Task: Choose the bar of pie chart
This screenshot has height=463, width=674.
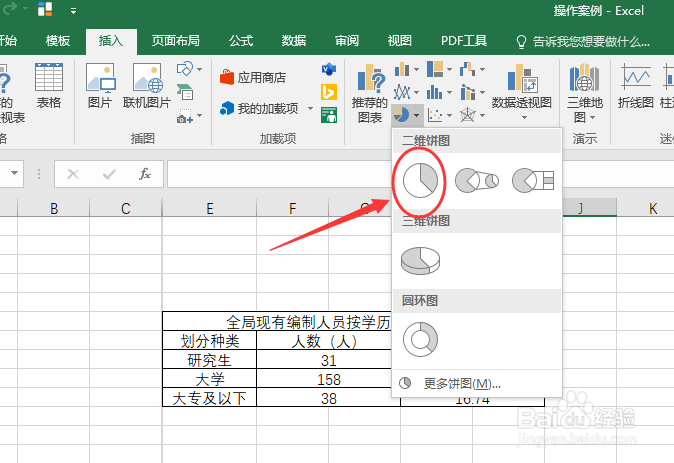Action: tap(533, 181)
